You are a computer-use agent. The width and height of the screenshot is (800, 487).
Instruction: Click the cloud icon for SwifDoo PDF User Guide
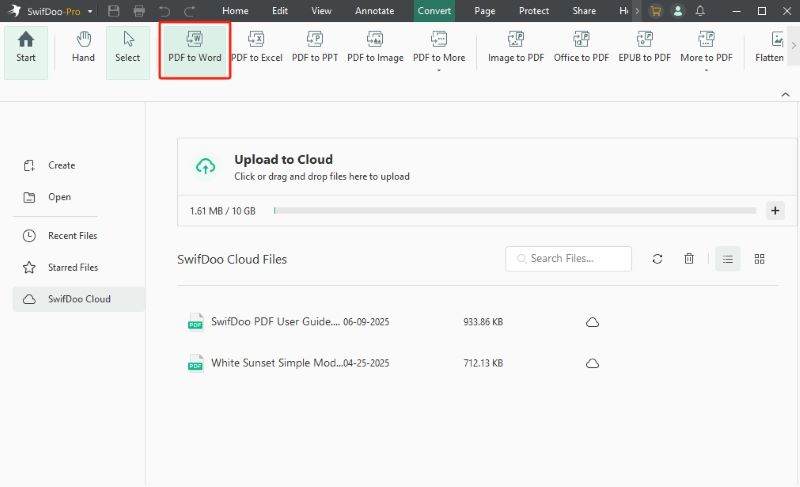click(x=592, y=322)
